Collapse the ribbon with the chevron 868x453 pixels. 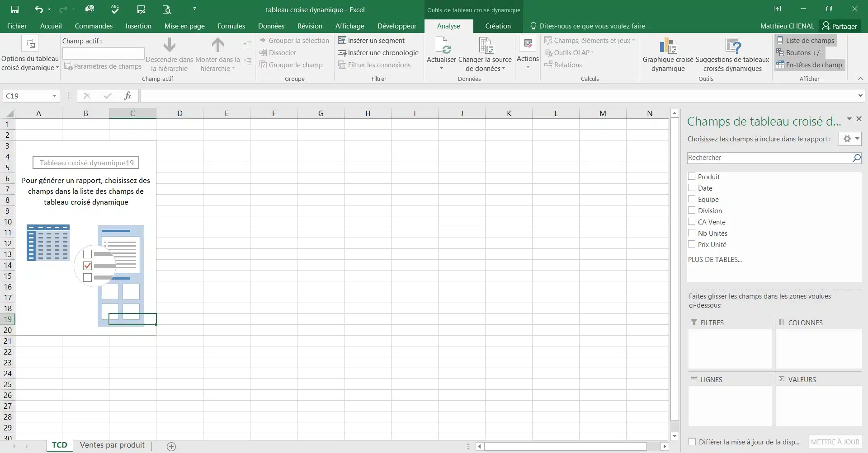(x=860, y=79)
